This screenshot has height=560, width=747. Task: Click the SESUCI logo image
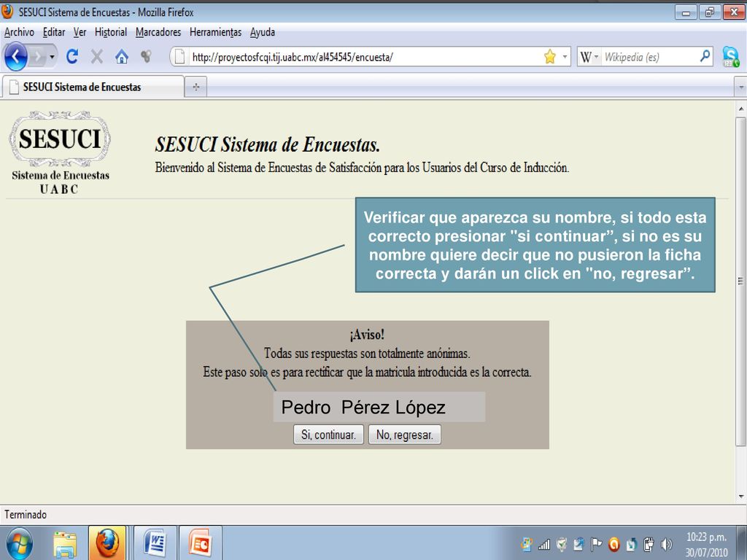[60, 153]
